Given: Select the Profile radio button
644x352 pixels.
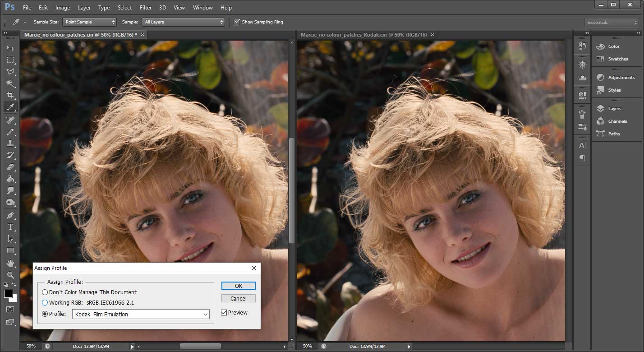Looking at the screenshot, I should click(45, 314).
